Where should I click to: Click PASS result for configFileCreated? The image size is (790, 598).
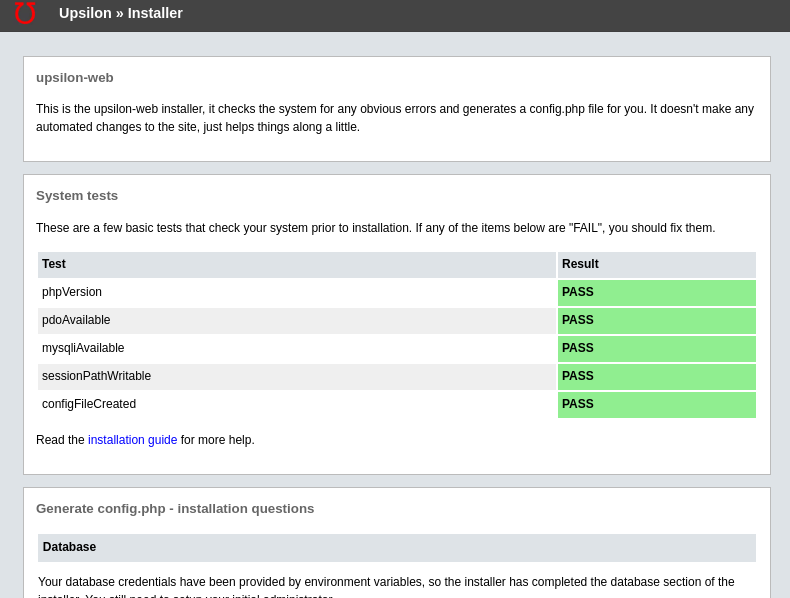pos(657,405)
